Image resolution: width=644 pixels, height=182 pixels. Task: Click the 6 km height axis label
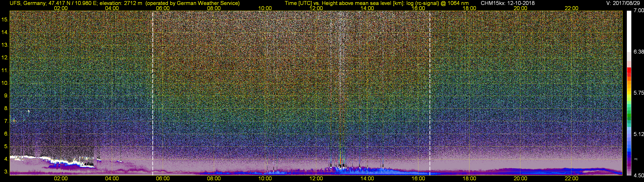(6, 134)
